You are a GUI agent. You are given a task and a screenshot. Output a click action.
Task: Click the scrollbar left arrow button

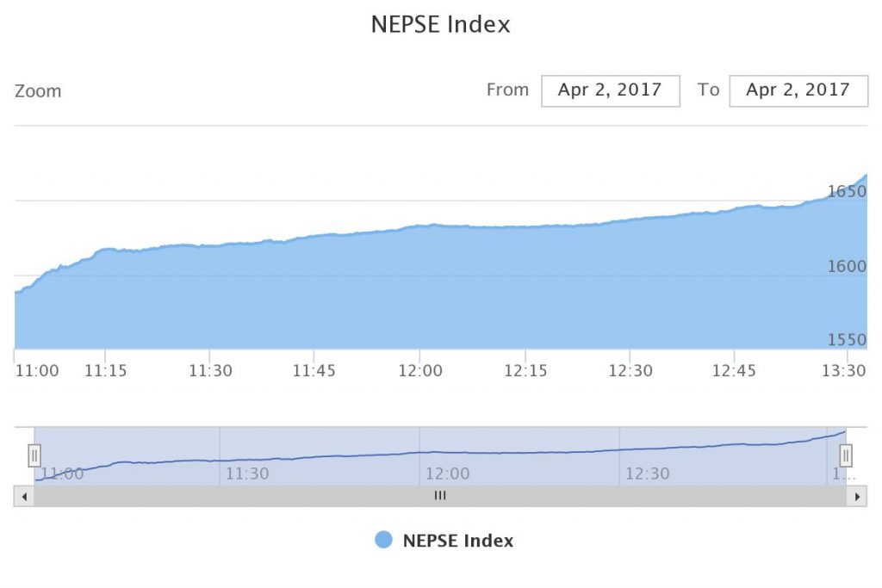click(x=24, y=496)
